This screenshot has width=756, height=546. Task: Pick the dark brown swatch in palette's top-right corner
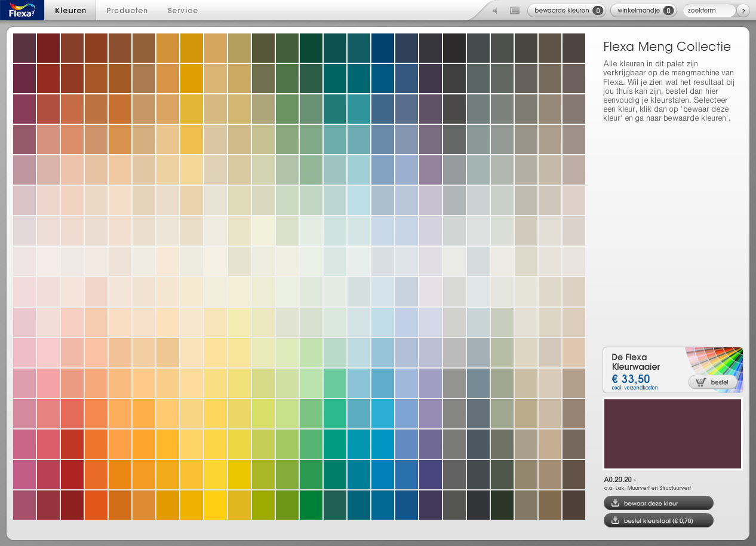point(574,48)
